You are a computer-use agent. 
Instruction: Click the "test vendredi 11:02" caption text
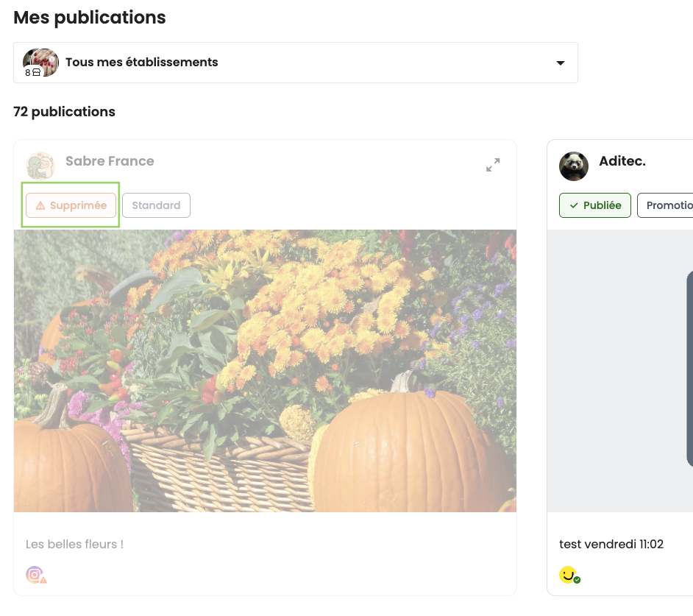(x=611, y=544)
